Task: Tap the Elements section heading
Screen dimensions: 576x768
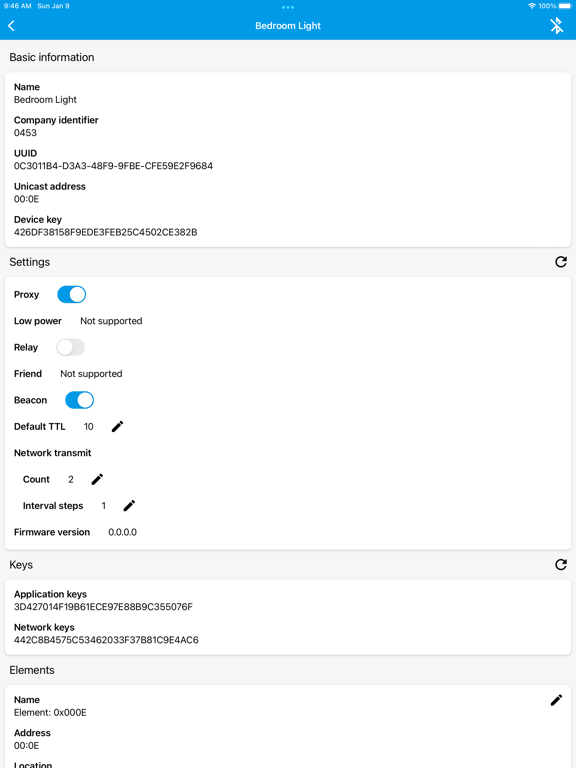Action: (32, 670)
